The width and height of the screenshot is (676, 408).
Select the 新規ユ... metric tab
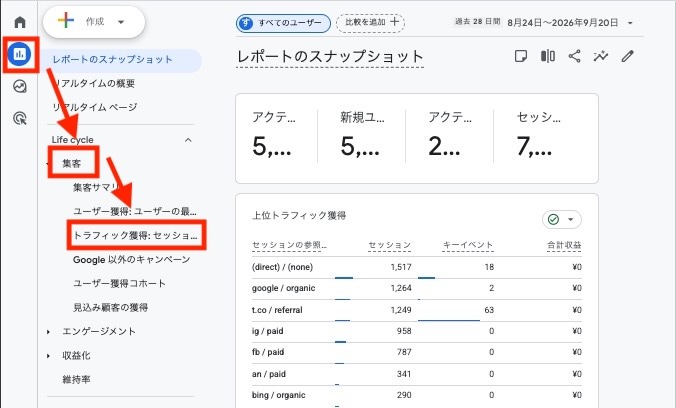[x=362, y=135]
